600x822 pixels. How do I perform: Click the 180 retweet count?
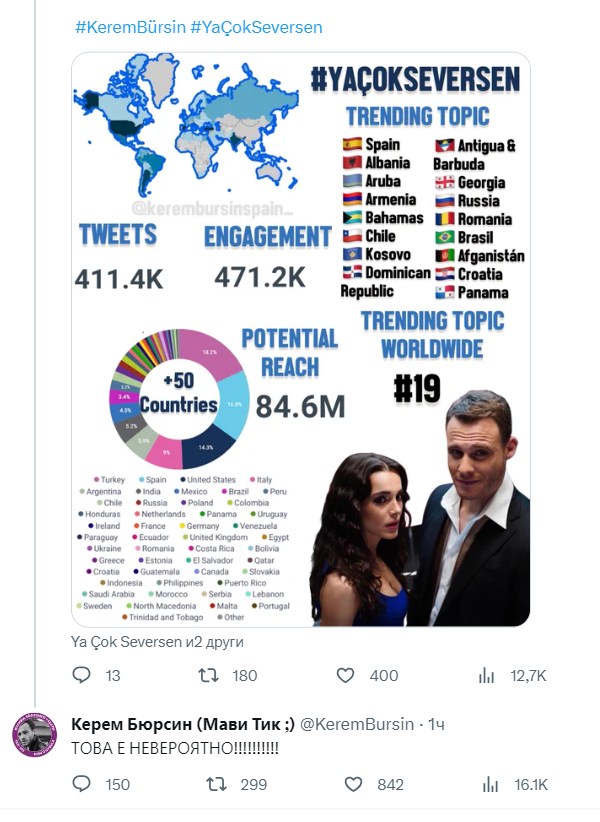[x=245, y=676]
